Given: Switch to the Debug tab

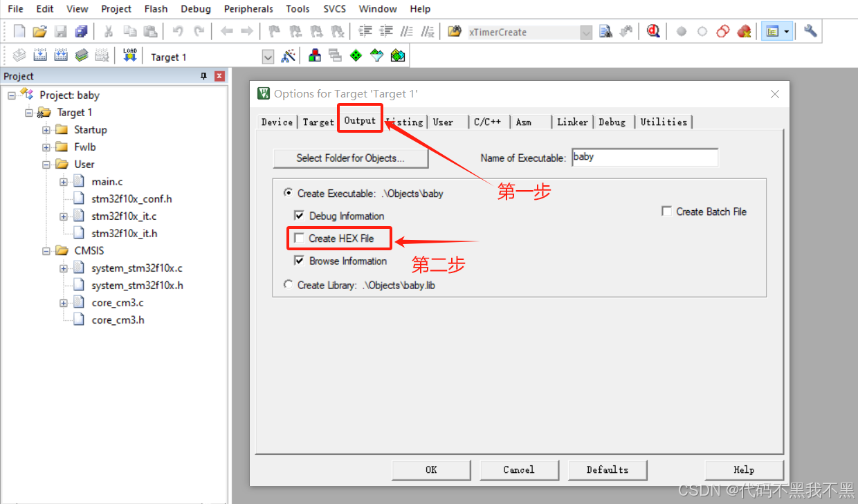Looking at the screenshot, I should coord(612,122).
